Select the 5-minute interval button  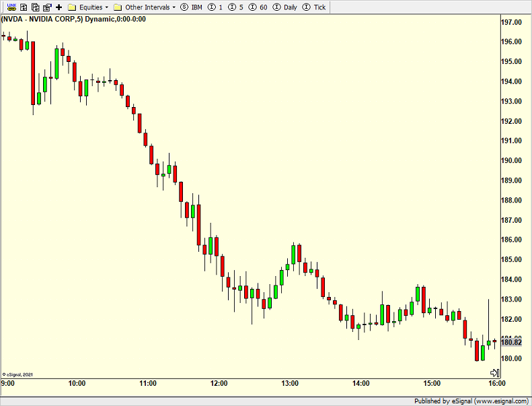[x=236, y=7]
